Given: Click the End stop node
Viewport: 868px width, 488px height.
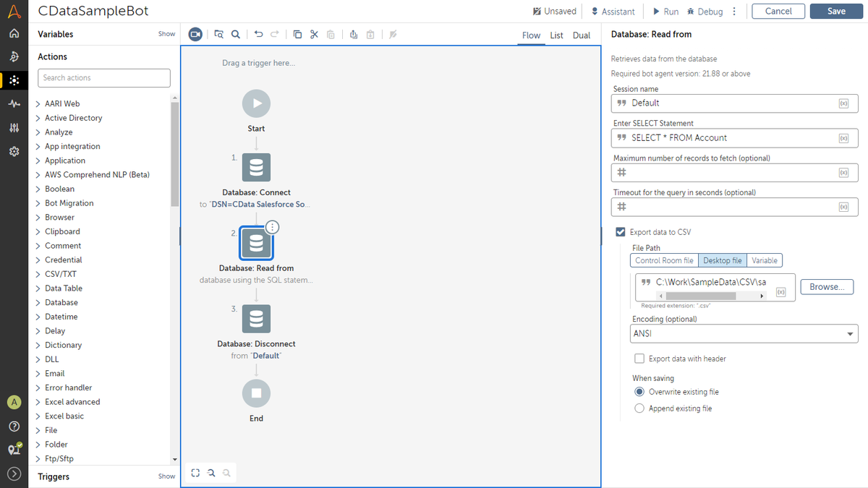Looking at the screenshot, I should pyautogui.click(x=256, y=393).
